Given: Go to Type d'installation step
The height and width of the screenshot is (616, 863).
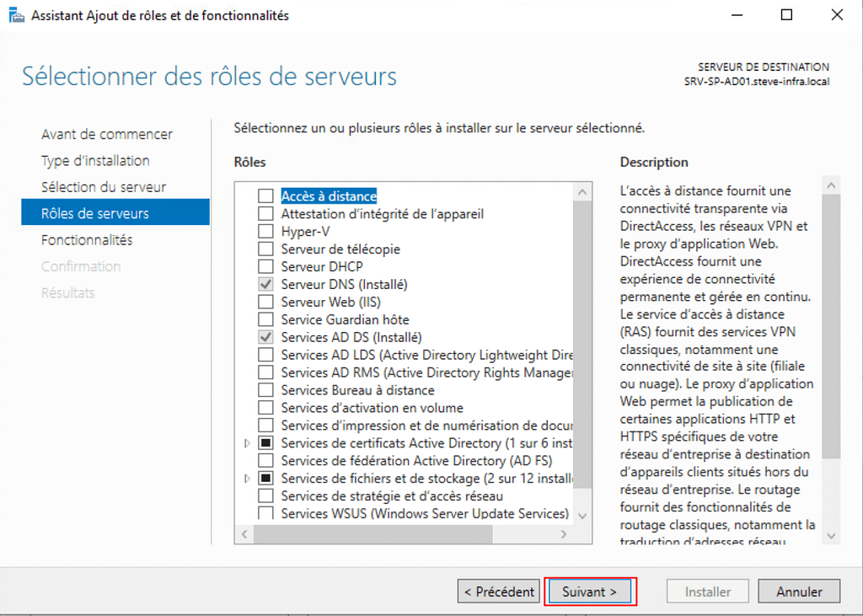Looking at the screenshot, I should tap(95, 161).
